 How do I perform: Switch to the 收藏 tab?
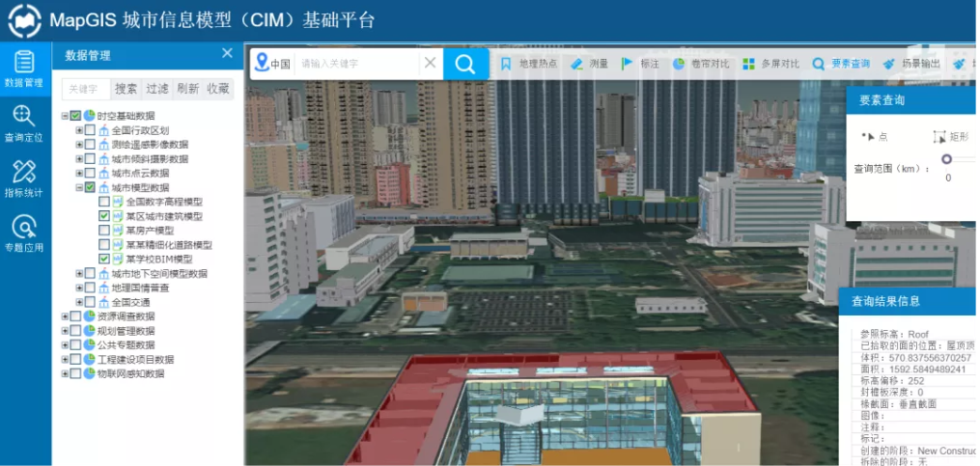(x=218, y=89)
